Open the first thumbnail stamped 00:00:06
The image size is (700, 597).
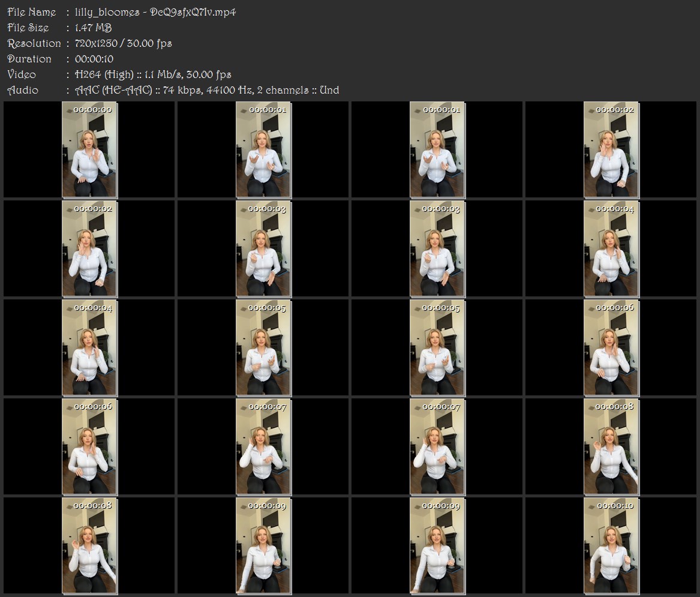(x=611, y=348)
